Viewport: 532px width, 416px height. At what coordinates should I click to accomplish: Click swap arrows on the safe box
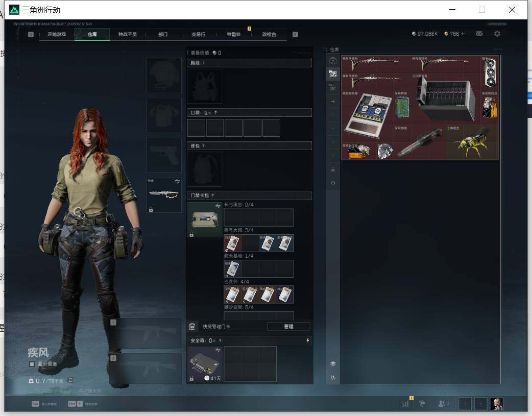pyautogui.click(x=218, y=350)
